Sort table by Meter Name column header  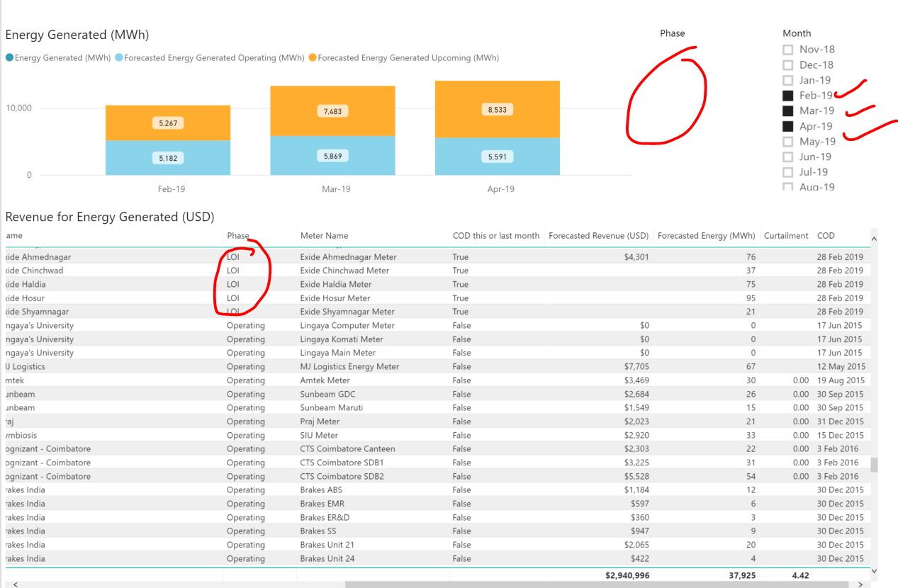point(324,236)
